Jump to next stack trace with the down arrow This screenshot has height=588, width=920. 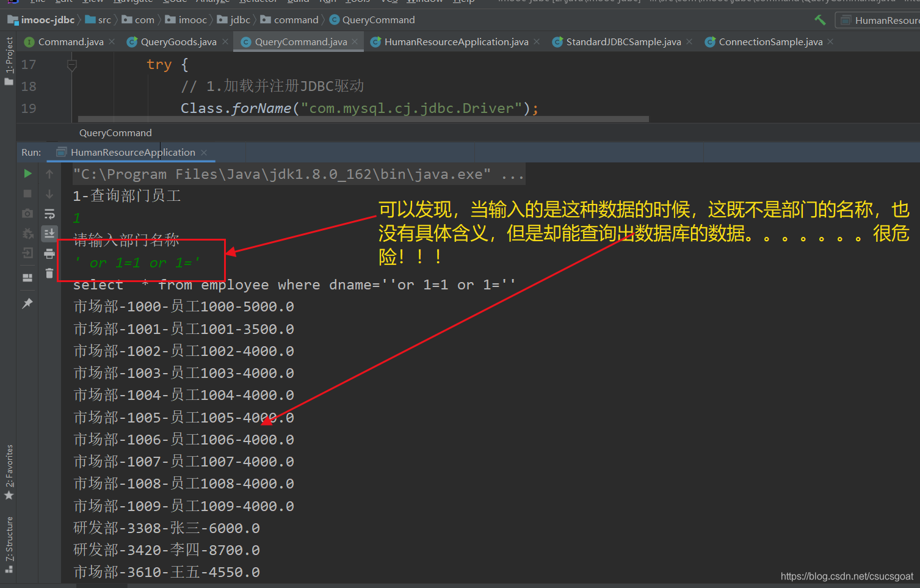pyautogui.click(x=49, y=194)
